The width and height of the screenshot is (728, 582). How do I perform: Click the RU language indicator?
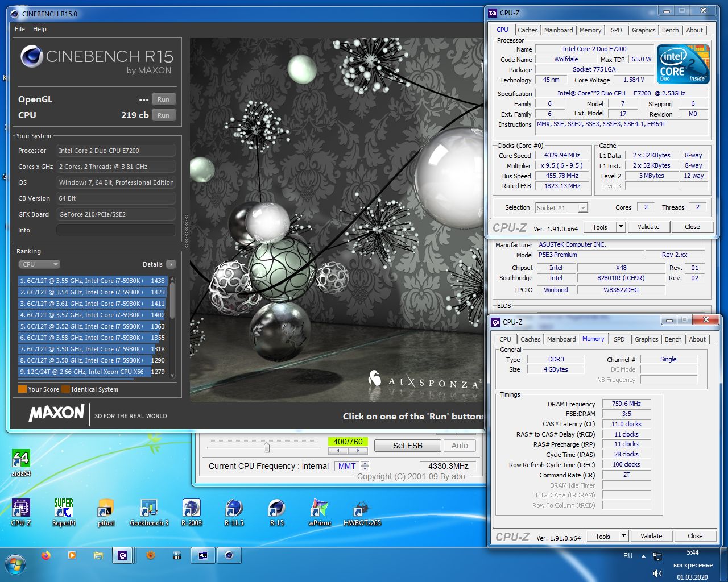click(628, 556)
